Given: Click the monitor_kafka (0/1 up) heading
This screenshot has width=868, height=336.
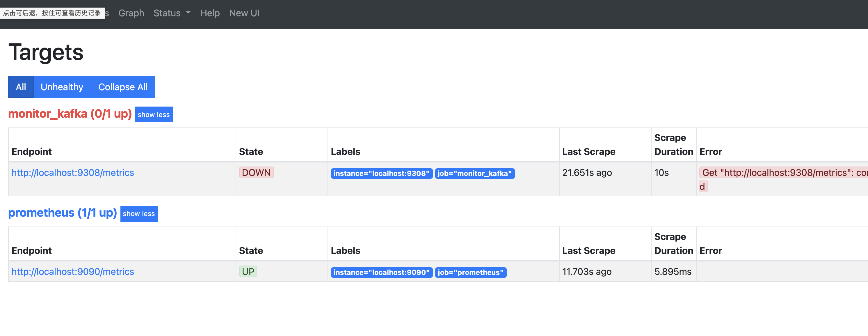Looking at the screenshot, I should tap(70, 114).
